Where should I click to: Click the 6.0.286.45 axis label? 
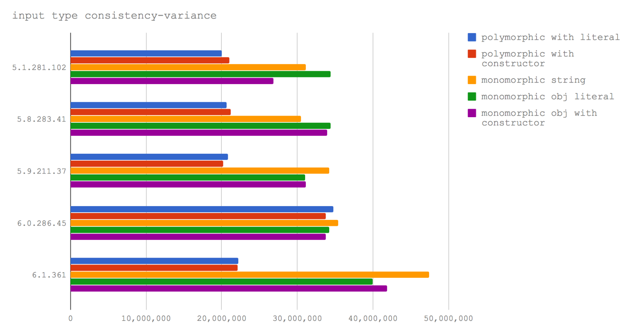click(41, 223)
